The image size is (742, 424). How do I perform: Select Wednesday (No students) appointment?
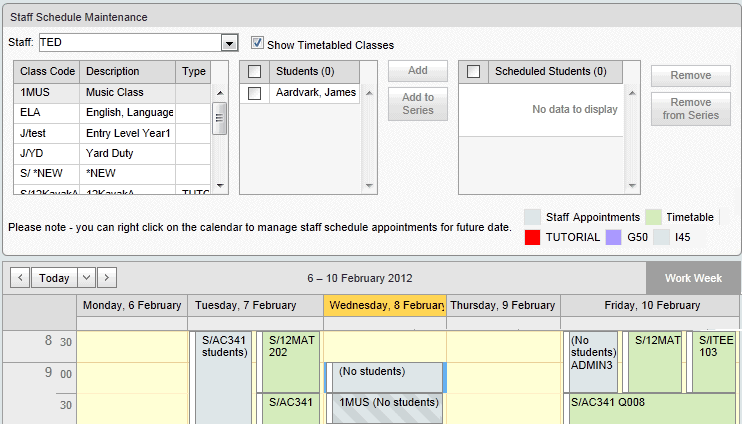(x=387, y=377)
